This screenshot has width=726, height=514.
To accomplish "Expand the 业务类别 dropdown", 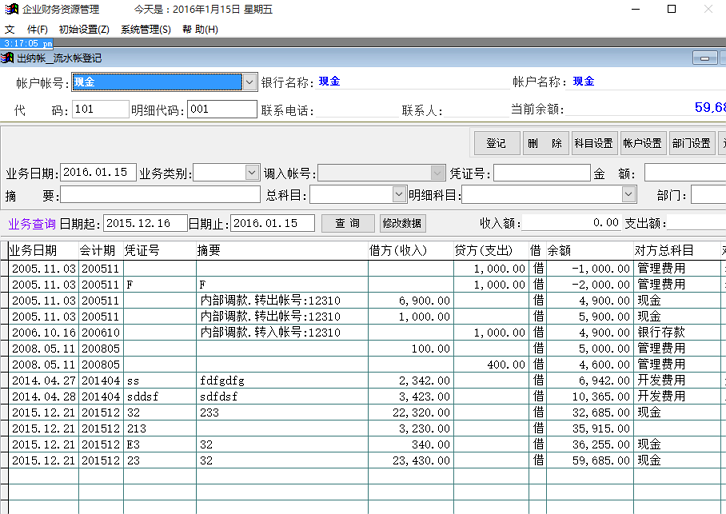I will [252, 173].
